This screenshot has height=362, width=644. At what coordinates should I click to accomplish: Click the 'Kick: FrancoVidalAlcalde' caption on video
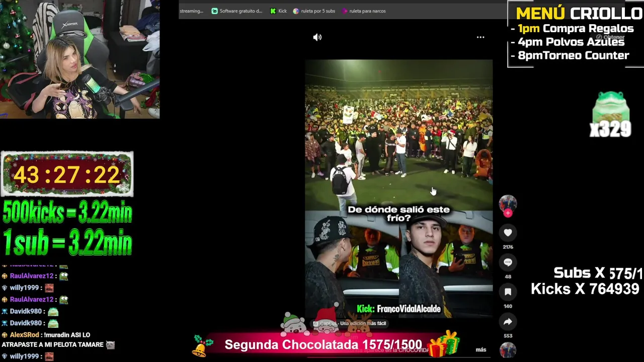(398, 309)
